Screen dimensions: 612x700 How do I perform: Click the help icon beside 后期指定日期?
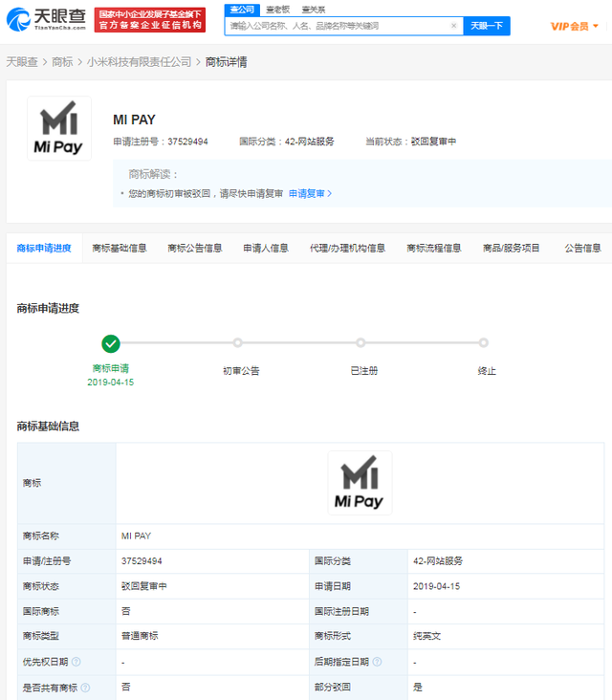click(378, 662)
